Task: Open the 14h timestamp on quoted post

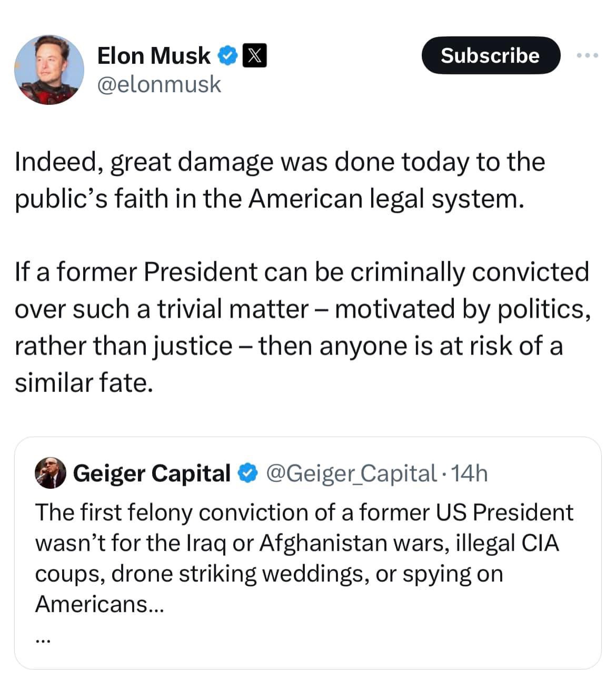Action: tap(470, 473)
